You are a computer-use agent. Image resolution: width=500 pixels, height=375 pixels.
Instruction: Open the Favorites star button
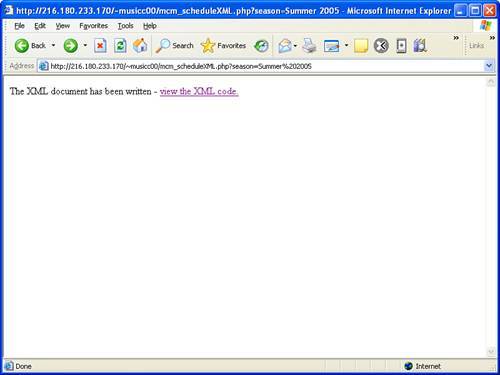tap(223, 46)
